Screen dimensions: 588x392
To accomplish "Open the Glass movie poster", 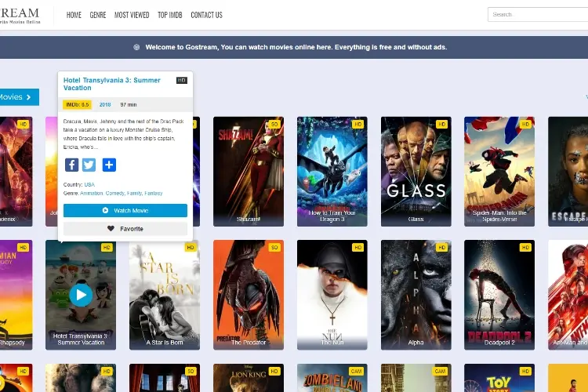I will (x=416, y=172).
